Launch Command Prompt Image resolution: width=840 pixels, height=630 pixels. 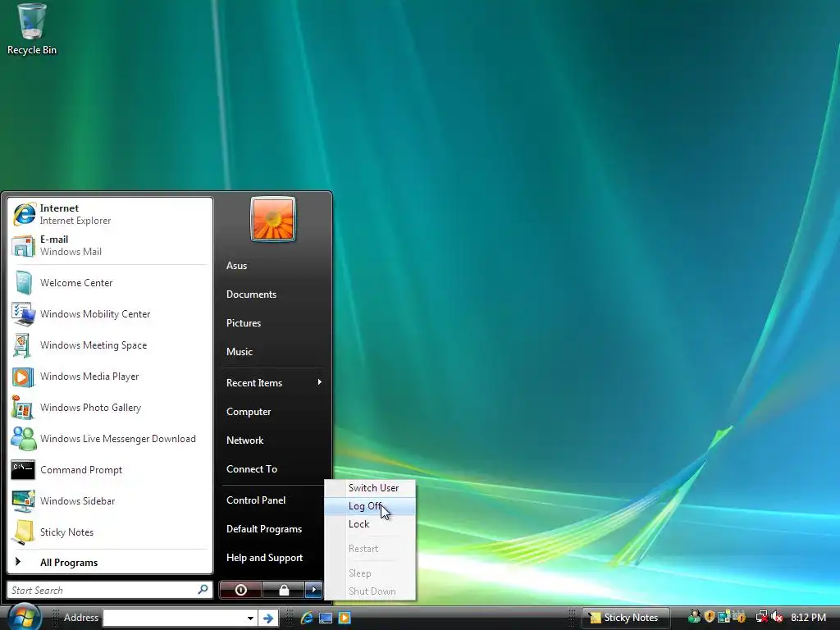coord(109,470)
